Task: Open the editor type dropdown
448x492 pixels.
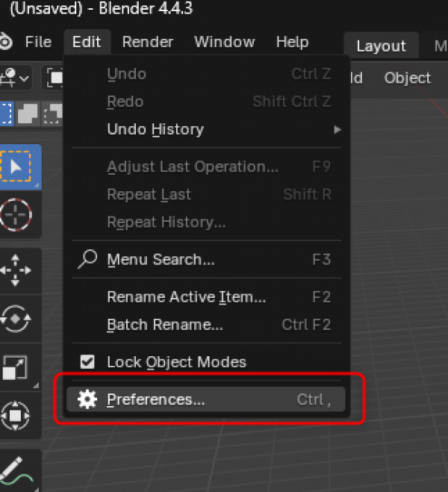Action: coord(15,78)
